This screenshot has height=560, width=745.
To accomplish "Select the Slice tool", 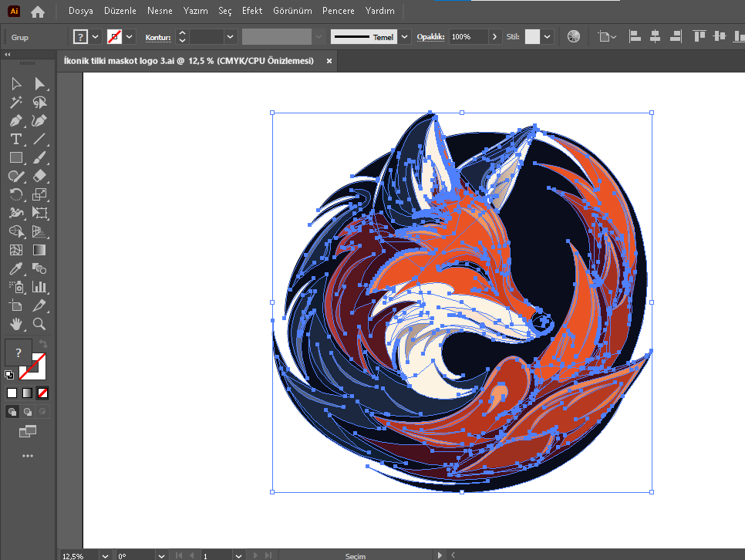I will click(39, 305).
